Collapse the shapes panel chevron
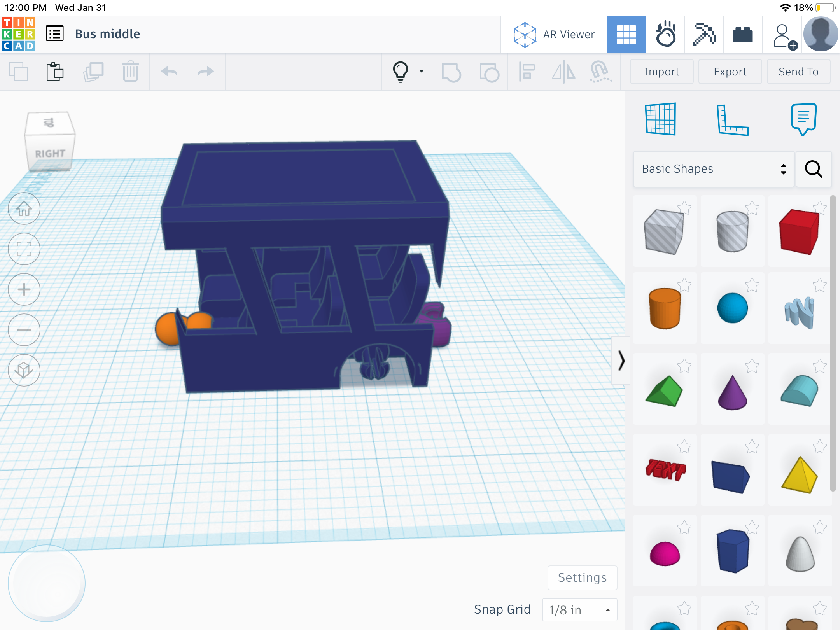840x630 pixels. [x=621, y=360]
